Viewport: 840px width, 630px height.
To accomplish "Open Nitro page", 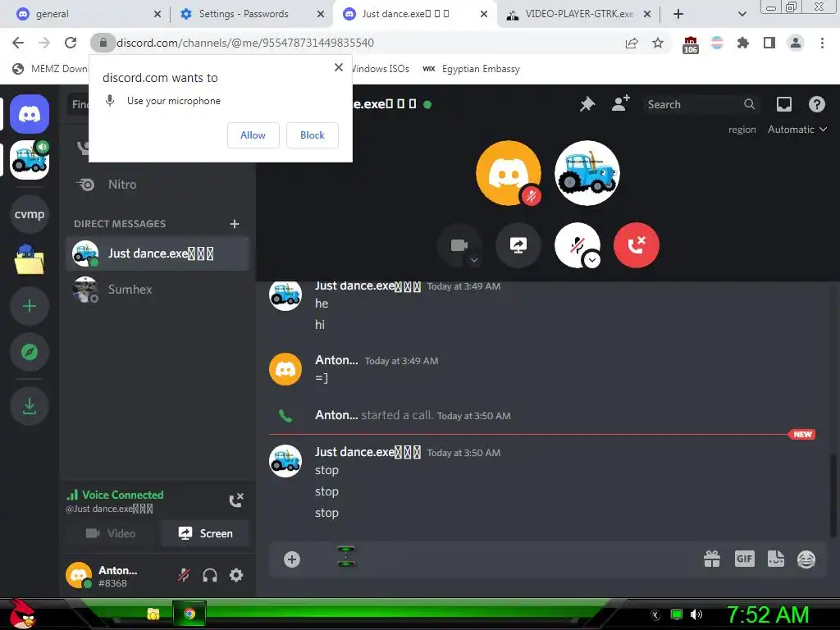I will point(157,185).
